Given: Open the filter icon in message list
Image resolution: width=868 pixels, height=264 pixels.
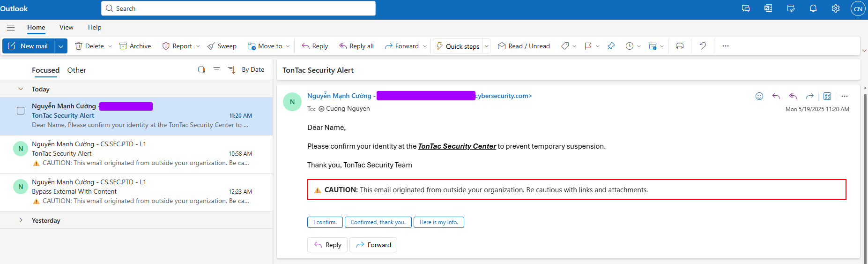Looking at the screenshot, I should (216, 69).
